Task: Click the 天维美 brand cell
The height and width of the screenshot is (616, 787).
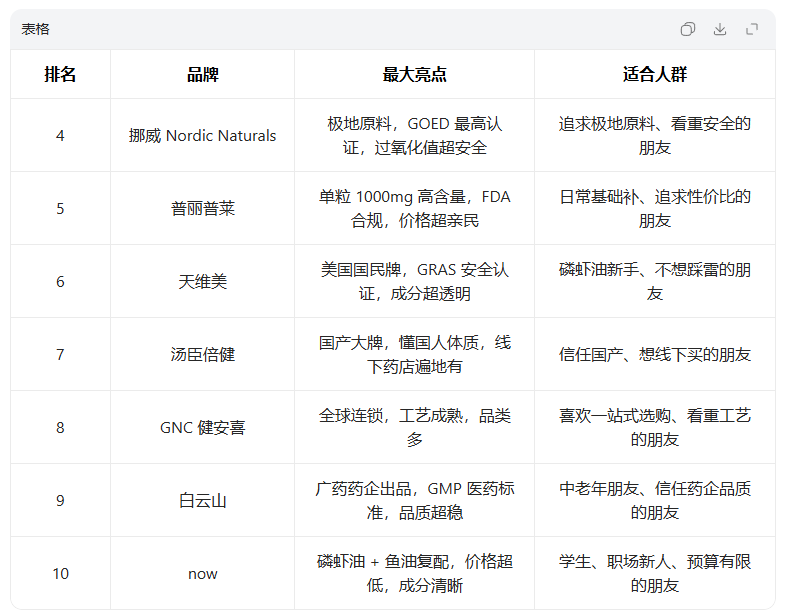Action: pos(202,282)
